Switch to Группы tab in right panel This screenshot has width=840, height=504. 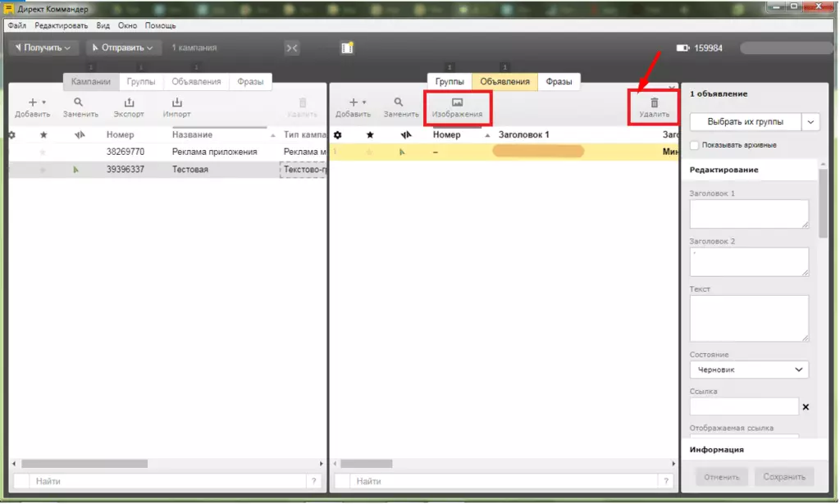click(x=450, y=81)
